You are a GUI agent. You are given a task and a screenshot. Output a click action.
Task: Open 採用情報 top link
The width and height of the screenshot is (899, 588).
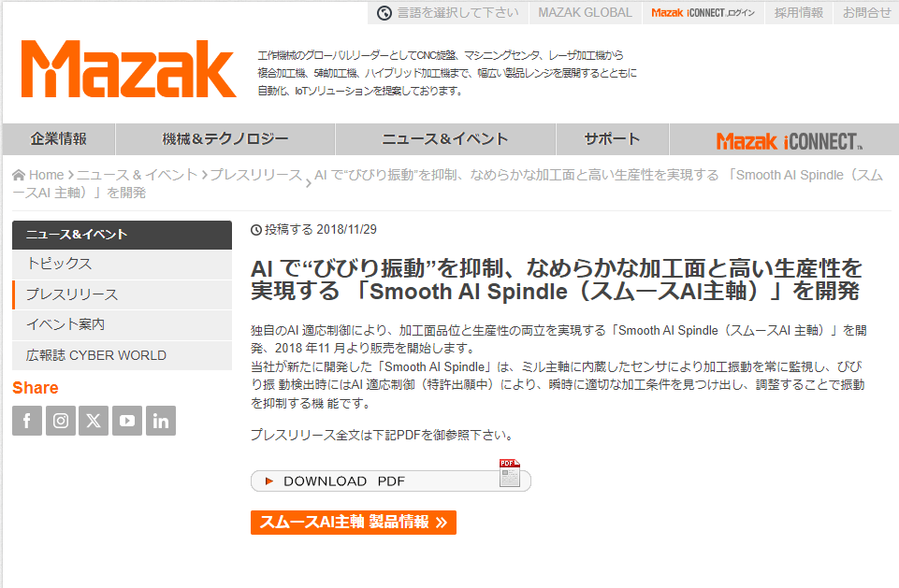pos(799,12)
